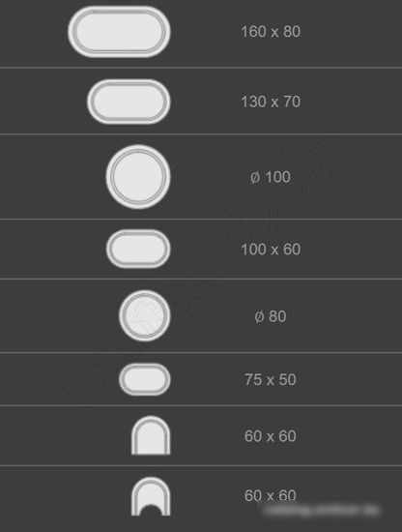Select the 100 x 60 oval shape

(138, 249)
